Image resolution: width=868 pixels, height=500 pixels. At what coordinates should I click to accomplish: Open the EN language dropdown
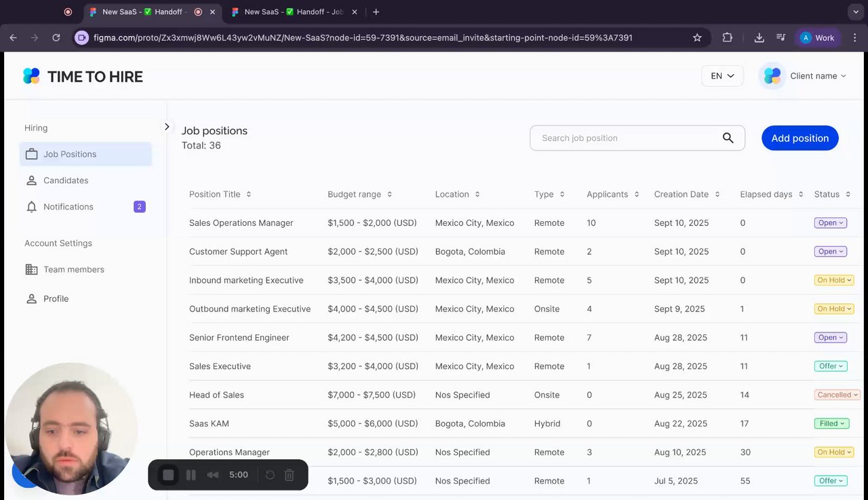722,76
